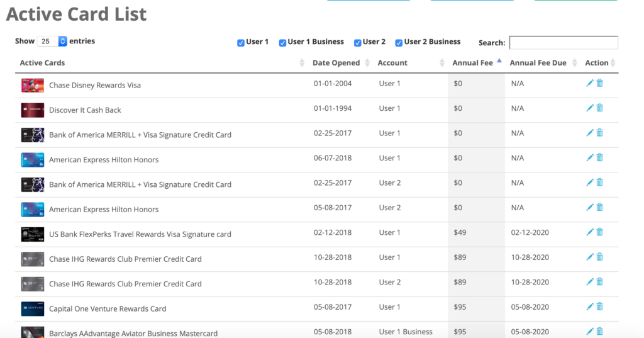Select the 'Chase Disney Rewards Visa' name

(x=95, y=85)
